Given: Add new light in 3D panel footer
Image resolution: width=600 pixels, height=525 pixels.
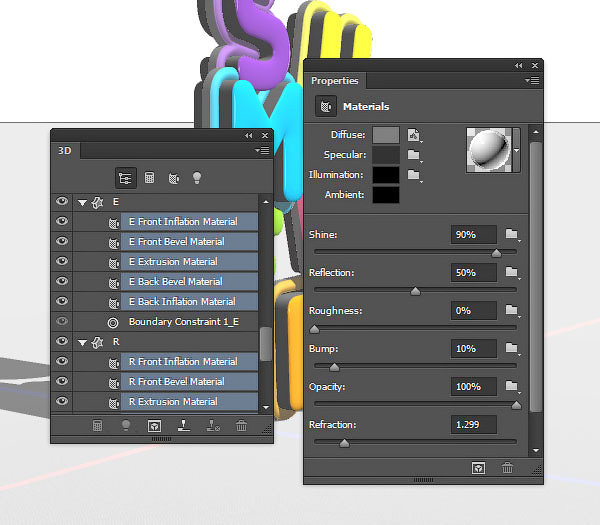Looking at the screenshot, I should 126,426.
